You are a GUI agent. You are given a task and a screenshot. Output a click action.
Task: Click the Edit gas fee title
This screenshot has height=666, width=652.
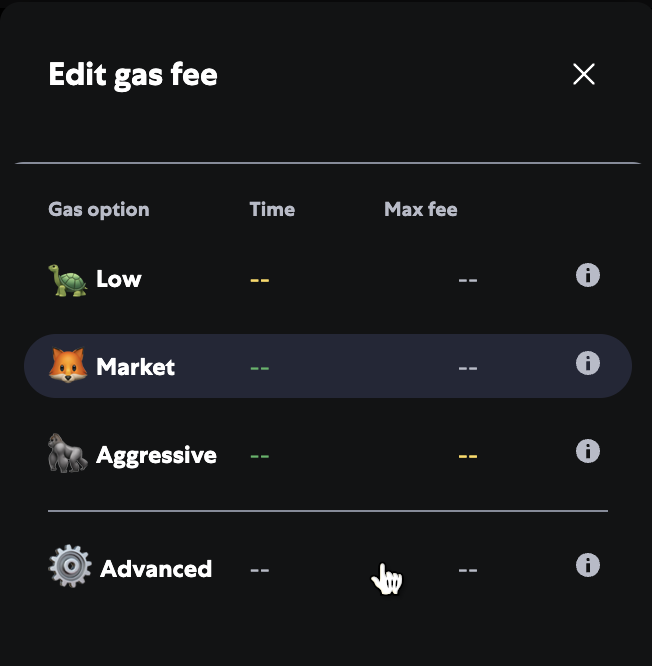coord(133,75)
